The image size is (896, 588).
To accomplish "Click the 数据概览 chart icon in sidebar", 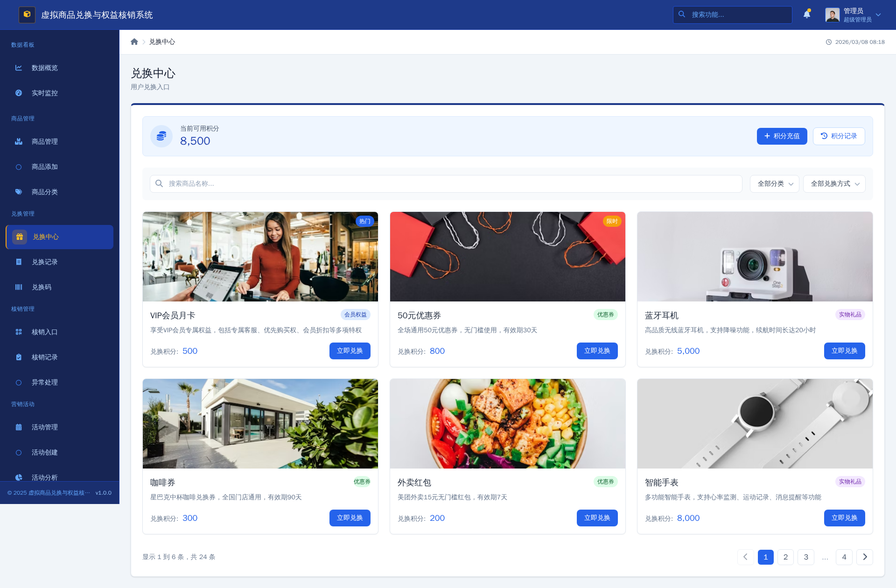I will pyautogui.click(x=19, y=68).
